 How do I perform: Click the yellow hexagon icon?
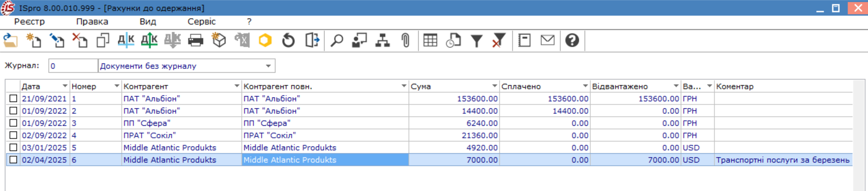[x=265, y=41]
